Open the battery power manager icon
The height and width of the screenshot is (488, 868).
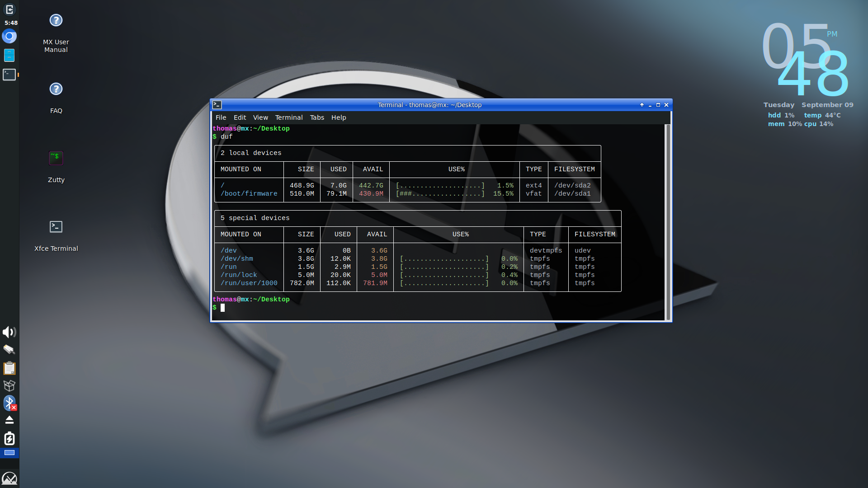coord(9,439)
